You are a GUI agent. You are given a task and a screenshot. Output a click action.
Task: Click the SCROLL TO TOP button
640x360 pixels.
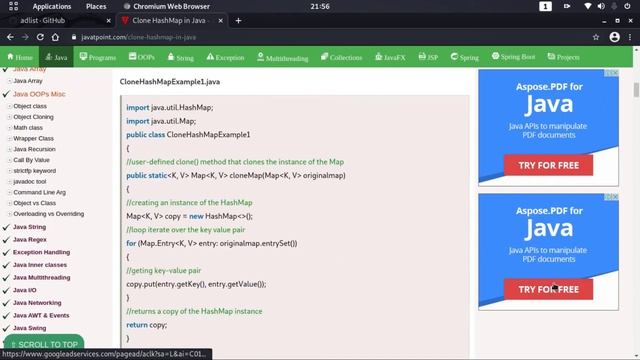[x=44, y=344]
